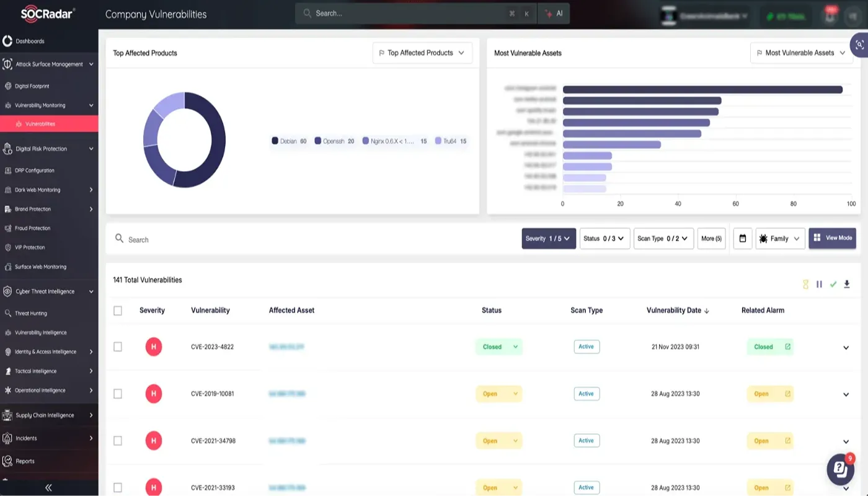This screenshot has height=496, width=868.
Task: Click the View Mode button
Action: click(832, 238)
